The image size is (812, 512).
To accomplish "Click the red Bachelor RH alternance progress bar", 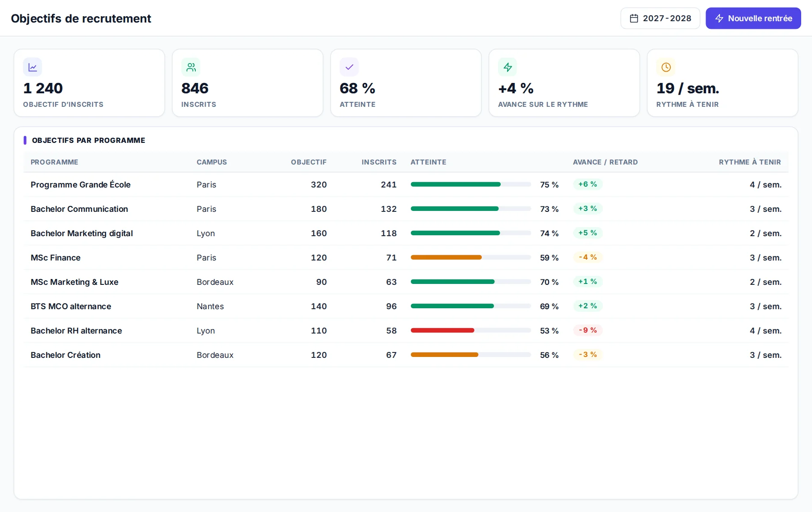I will pyautogui.click(x=471, y=330).
